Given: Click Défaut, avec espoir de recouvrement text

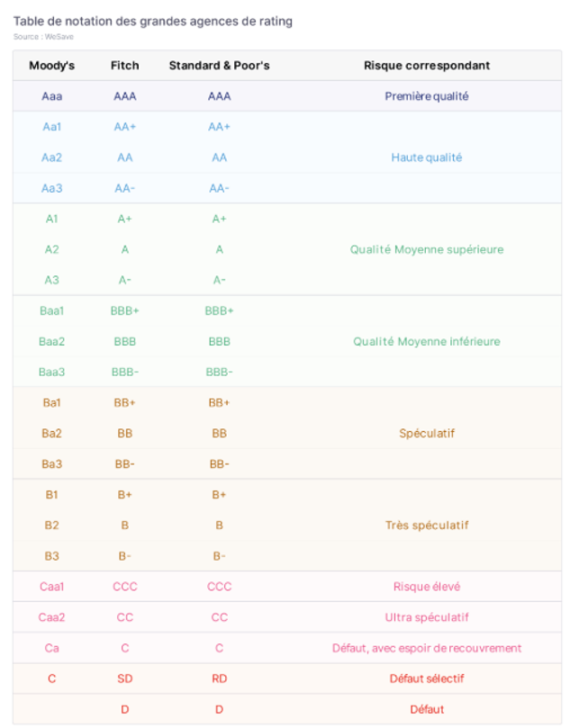Looking at the screenshot, I should 427,648.
